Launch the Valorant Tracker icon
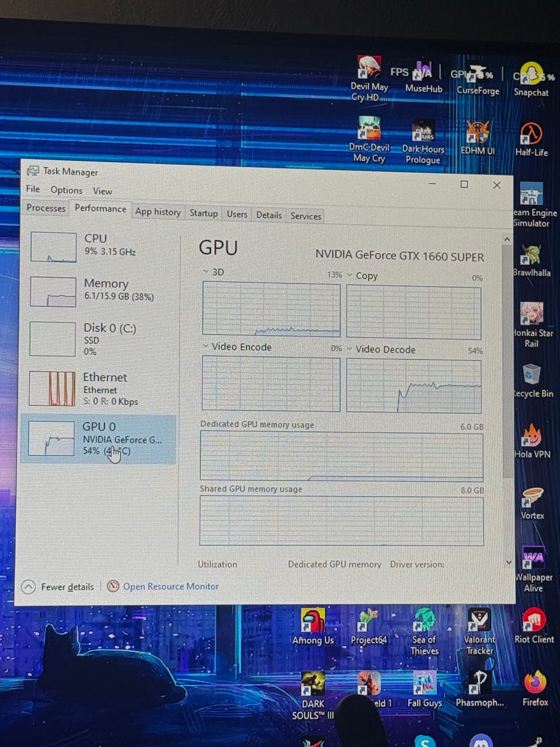The image size is (560, 747). (x=479, y=631)
